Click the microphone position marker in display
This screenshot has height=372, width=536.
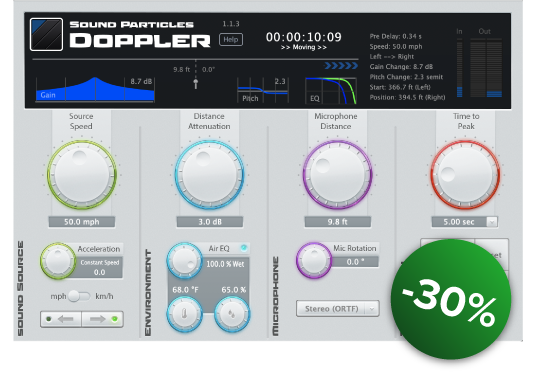pyautogui.click(x=196, y=83)
